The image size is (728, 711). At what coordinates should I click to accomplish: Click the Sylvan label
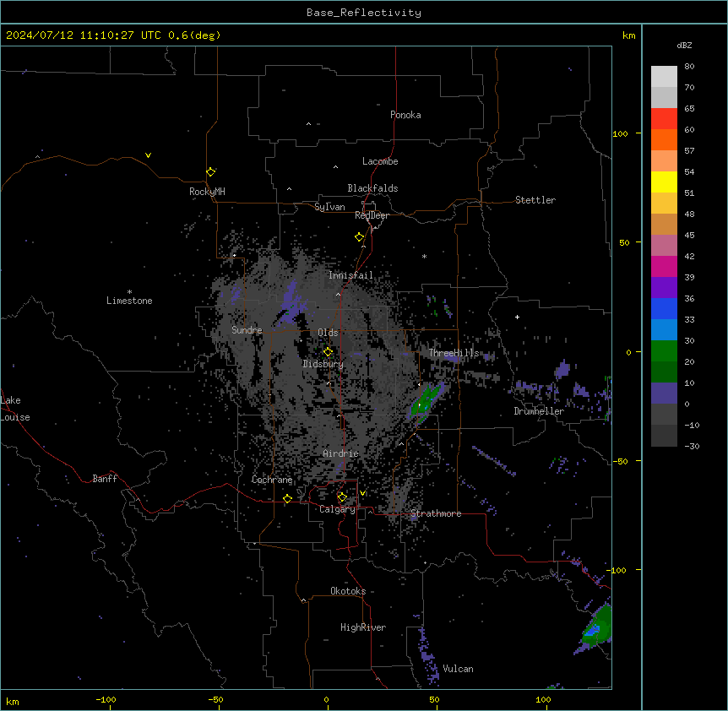329,207
